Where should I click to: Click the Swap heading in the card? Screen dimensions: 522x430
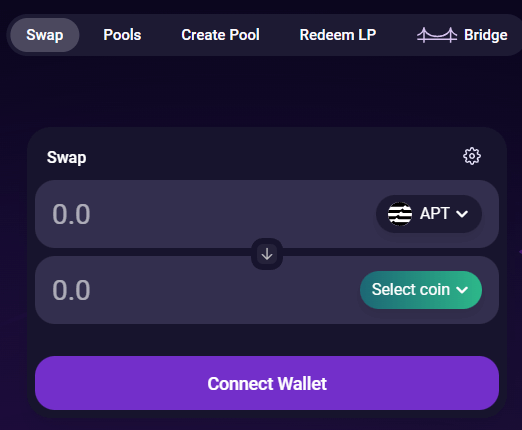tap(66, 157)
